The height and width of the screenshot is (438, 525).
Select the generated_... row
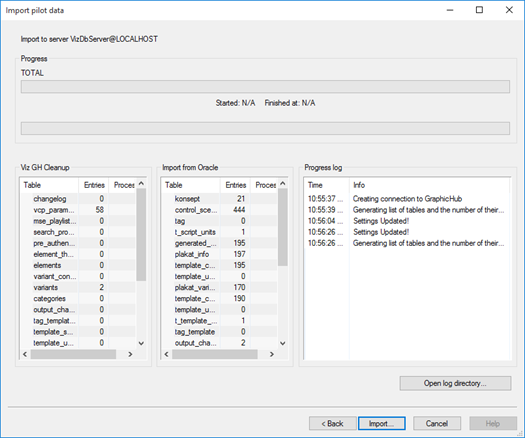point(220,243)
